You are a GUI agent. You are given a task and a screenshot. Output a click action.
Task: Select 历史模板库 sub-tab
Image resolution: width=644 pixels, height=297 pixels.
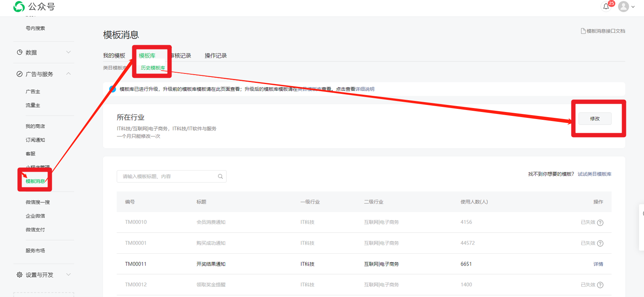click(153, 68)
